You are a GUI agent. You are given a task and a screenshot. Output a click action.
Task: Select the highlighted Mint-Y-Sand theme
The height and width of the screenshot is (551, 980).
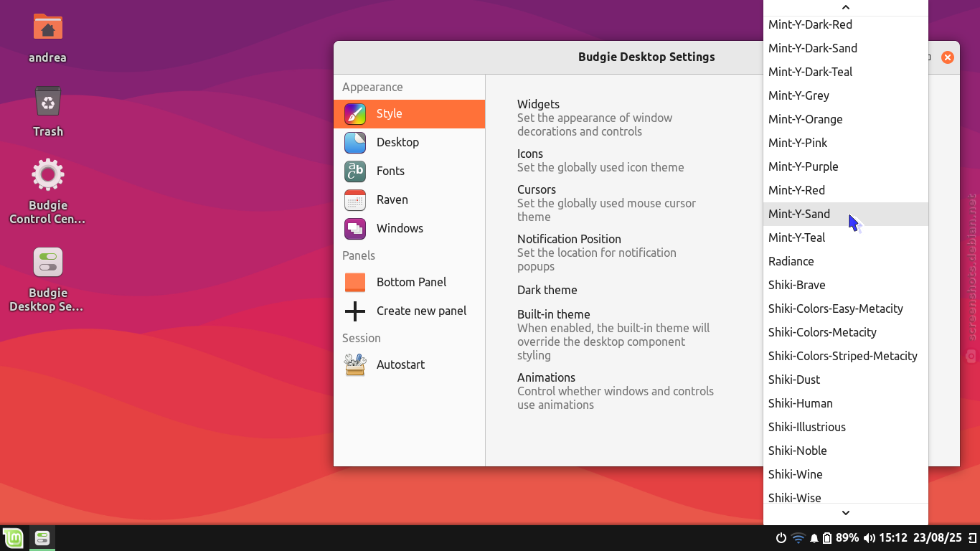(x=846, y=214)
